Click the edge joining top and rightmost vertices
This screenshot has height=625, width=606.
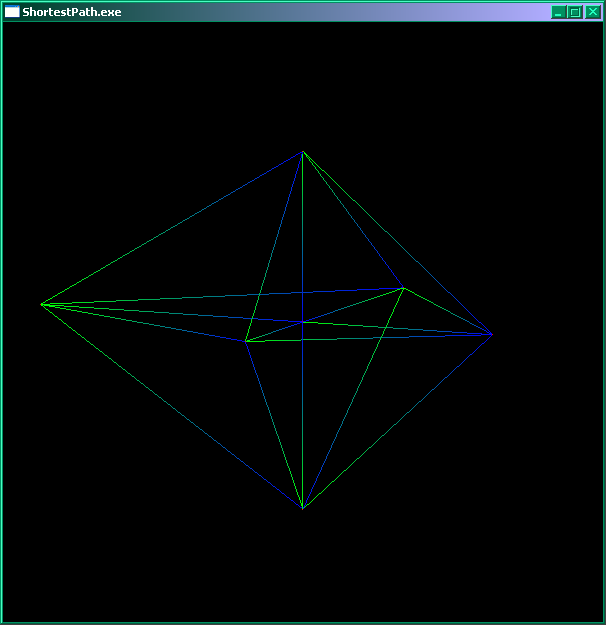pos(398,243)
